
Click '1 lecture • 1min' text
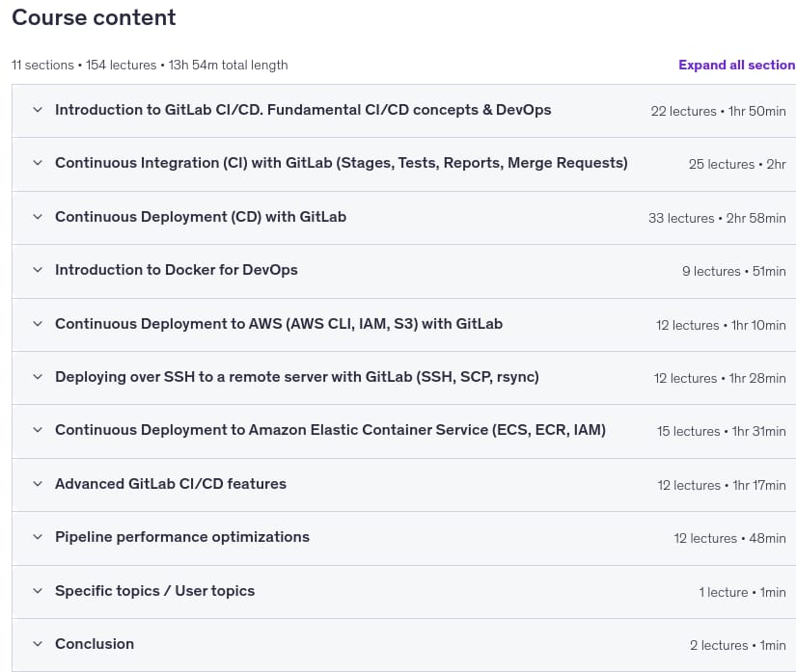point(742,592)
